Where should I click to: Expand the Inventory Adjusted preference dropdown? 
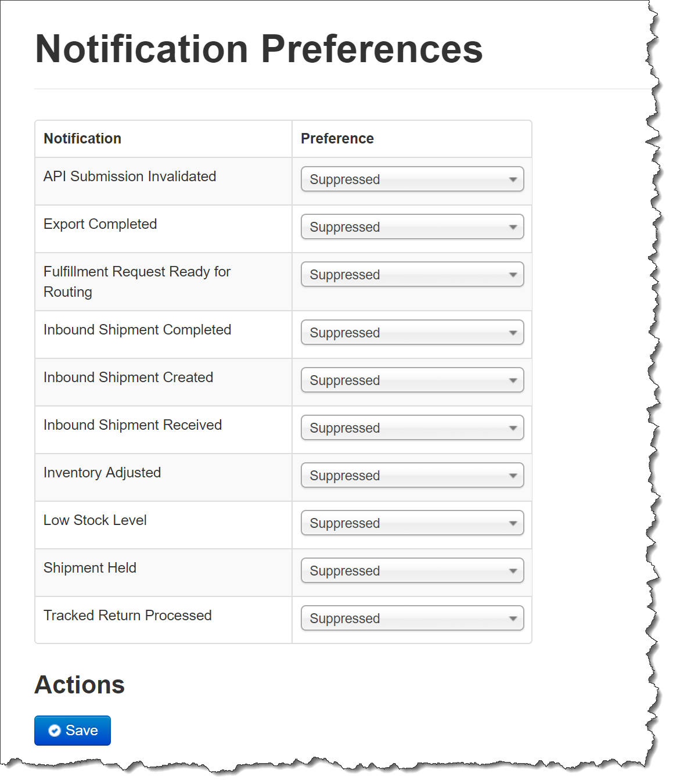412,475
